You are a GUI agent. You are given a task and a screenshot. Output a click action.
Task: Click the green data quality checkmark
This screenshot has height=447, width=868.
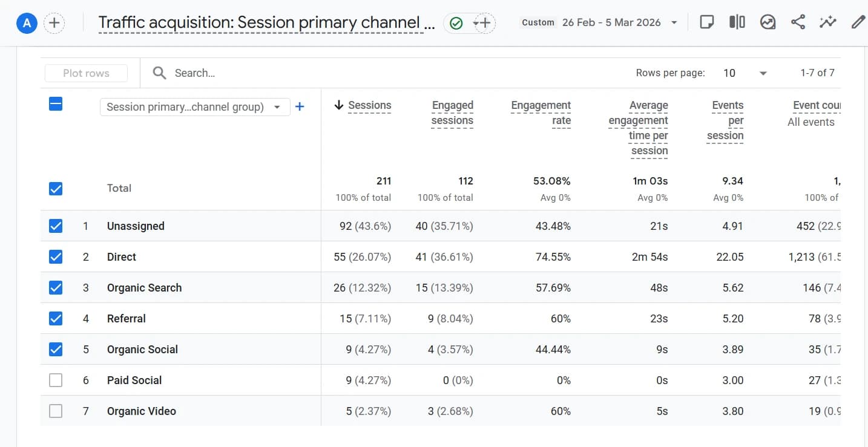tap(456, 21)
